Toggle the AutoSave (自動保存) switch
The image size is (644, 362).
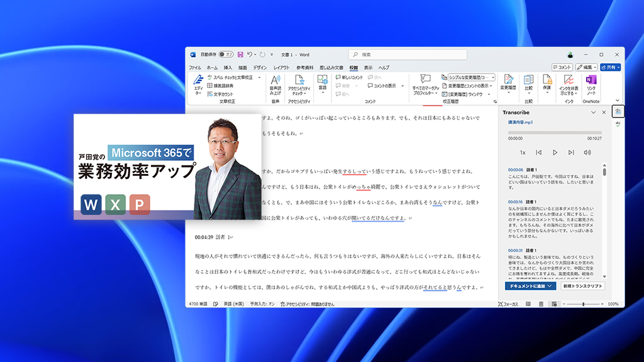(225, 55)
